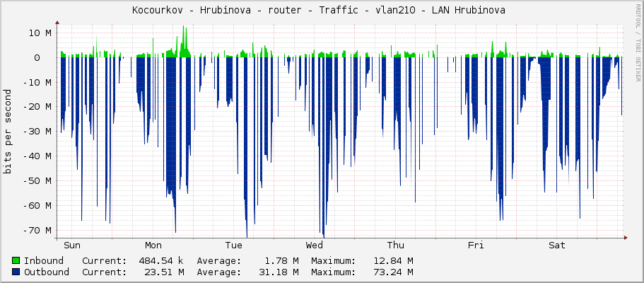Click the Inbound current value 484.54 k
The image size is (644, 283).
click(161, 261)
